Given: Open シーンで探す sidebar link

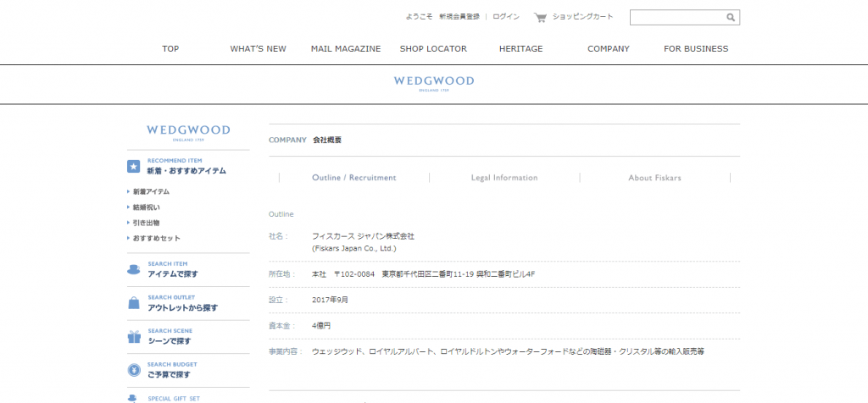Looking at the screenshot, I should click(x=170, y=341).
